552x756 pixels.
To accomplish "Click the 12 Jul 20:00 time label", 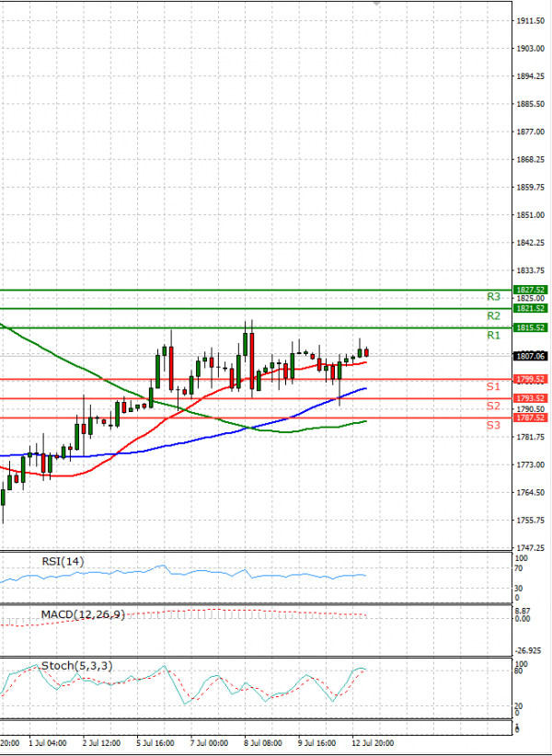I will (374, 743).
